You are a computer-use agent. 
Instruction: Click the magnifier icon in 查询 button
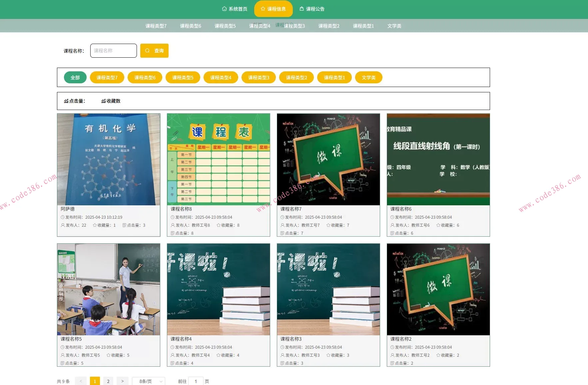[147, 51]
